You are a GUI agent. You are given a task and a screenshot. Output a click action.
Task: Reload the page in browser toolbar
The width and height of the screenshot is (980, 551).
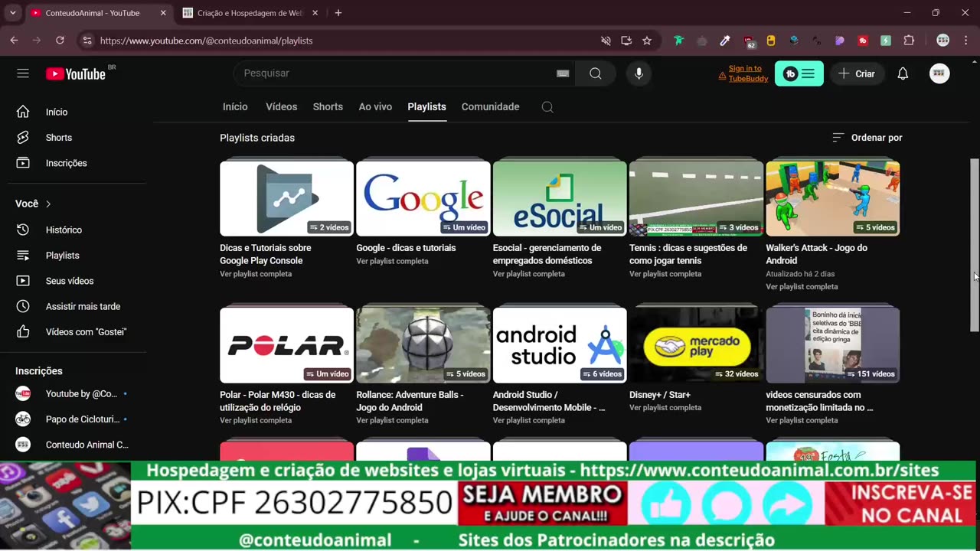(60, 41)
